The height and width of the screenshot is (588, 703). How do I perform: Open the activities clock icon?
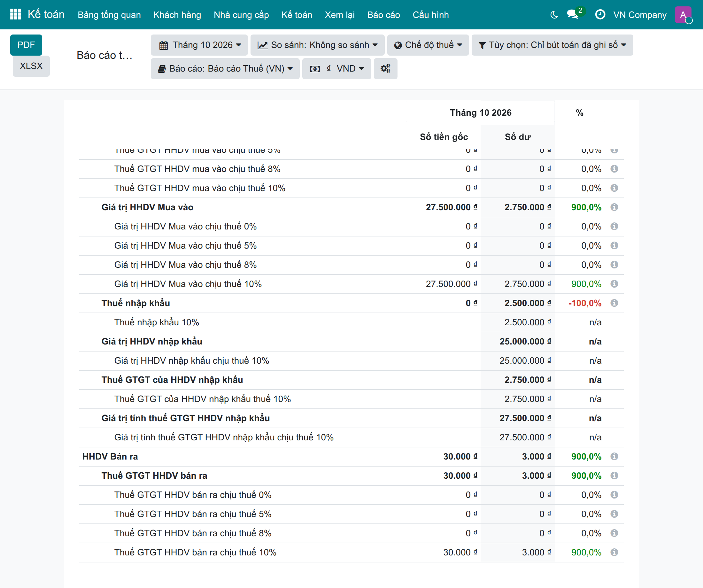600,14
